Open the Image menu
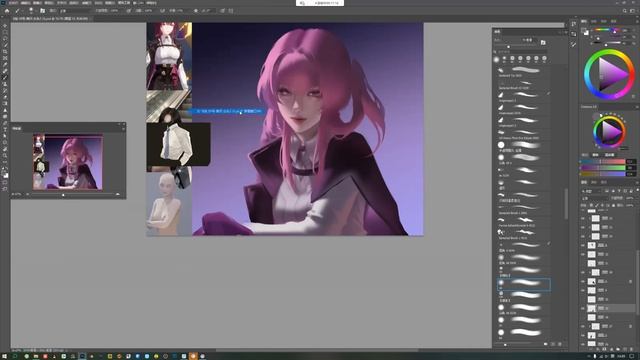 coord(37,3)
